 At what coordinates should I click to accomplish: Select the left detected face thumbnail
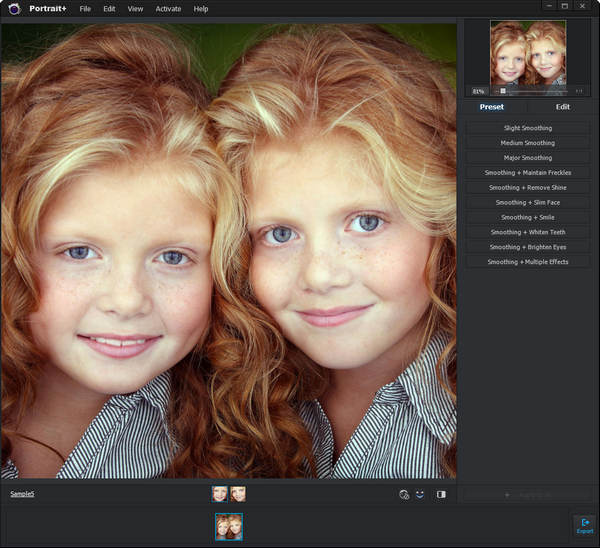click(x=219, y=494)
